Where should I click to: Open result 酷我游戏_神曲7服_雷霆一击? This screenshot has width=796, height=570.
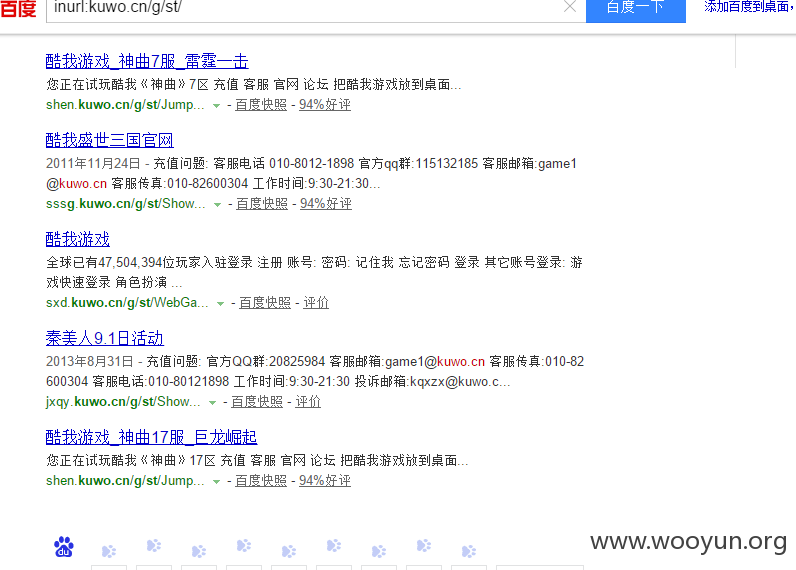coord(147,61)
